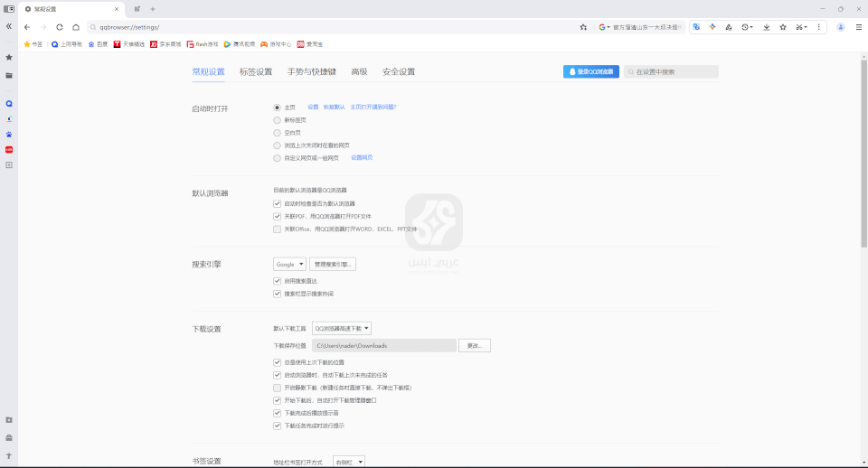Click manage search engines button

coord(333,265)
